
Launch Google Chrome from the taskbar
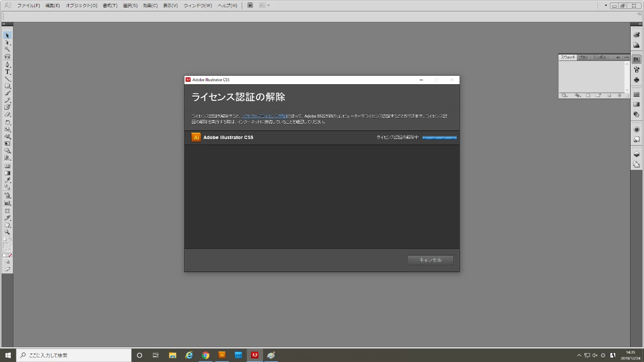[x=206, y=355]
